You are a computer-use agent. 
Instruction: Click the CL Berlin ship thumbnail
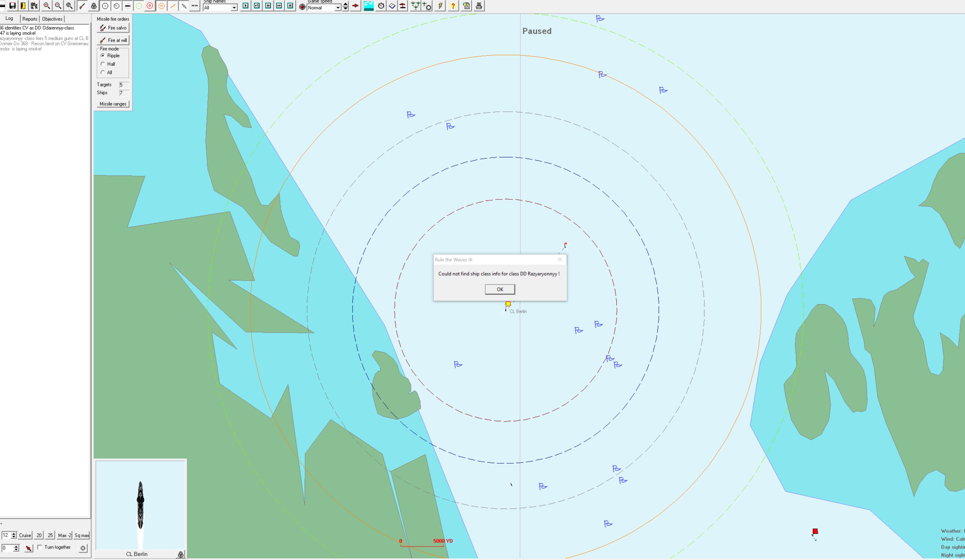click(141, 505)
